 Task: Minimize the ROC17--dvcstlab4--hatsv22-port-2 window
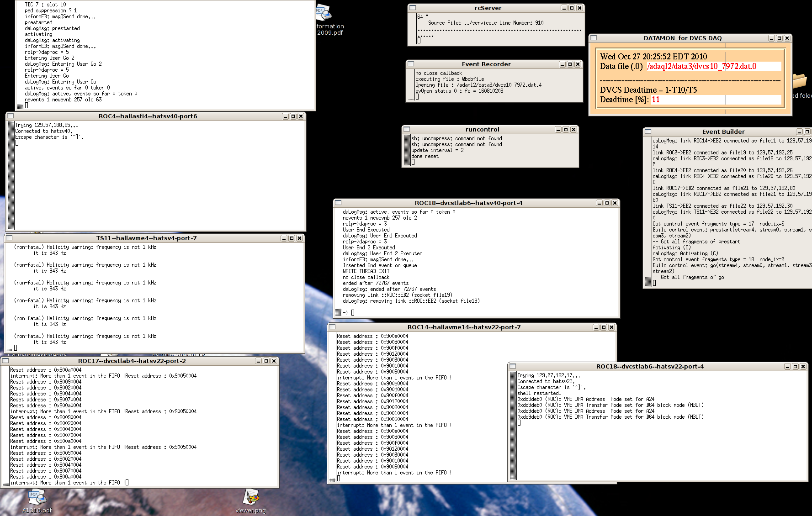(258, 361)
